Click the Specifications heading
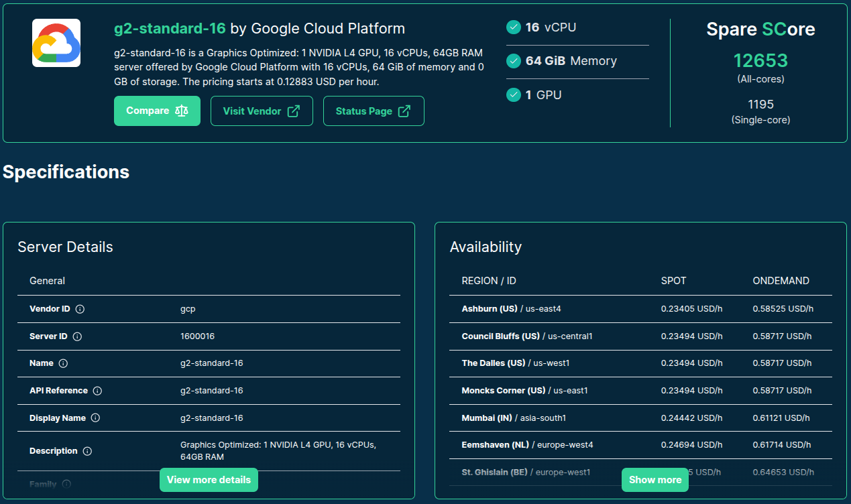 click(x=66, y=172)
